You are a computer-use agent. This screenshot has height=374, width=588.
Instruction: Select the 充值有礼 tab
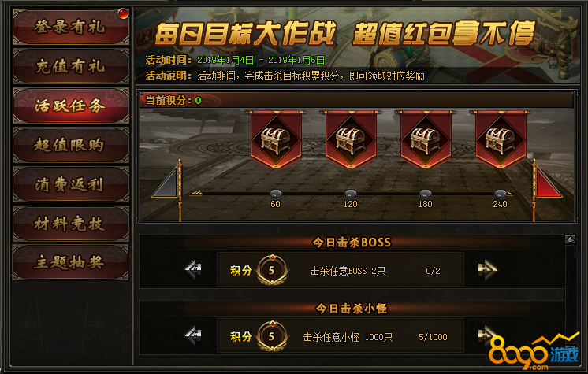(x=70, y=66)
